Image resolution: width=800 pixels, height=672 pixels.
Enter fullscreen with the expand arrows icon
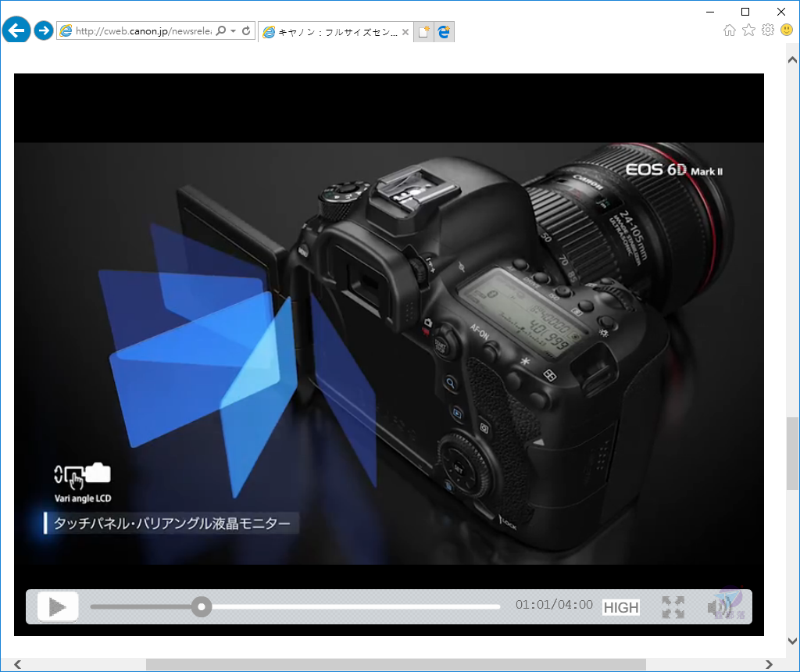673,607
